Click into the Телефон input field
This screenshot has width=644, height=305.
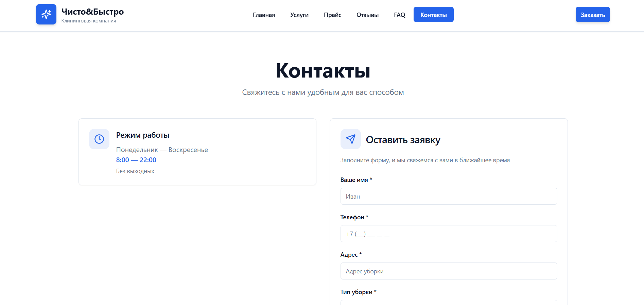449,234
